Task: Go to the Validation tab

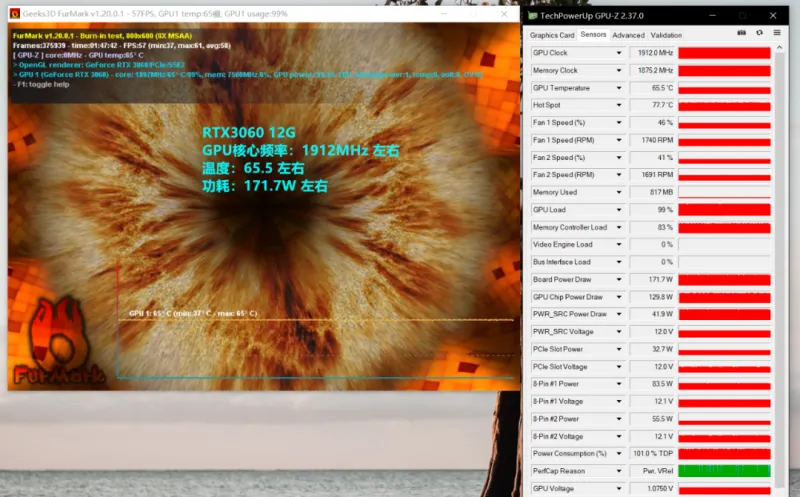Action: [666, 35]
